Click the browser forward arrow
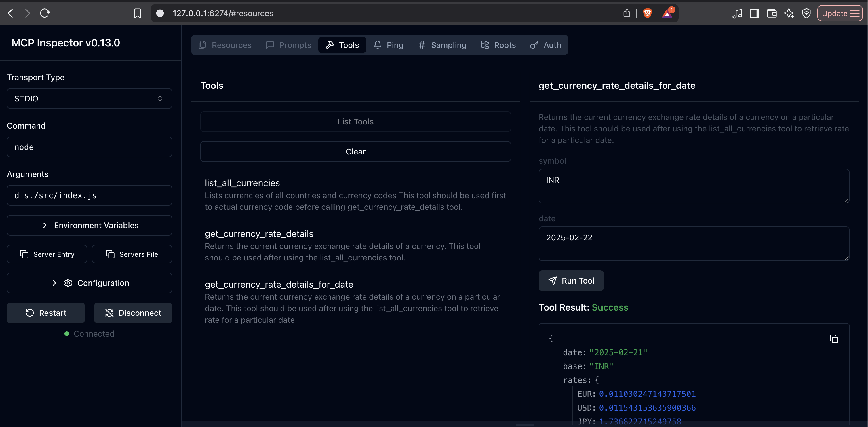Image resolution: width=868 pixels, height=427 pixels. [x=27, y=14]
